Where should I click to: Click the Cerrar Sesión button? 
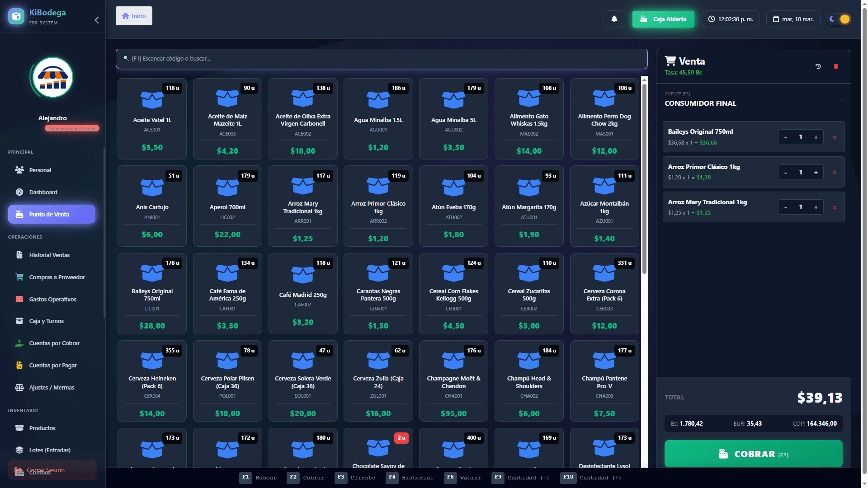(52, 470)
